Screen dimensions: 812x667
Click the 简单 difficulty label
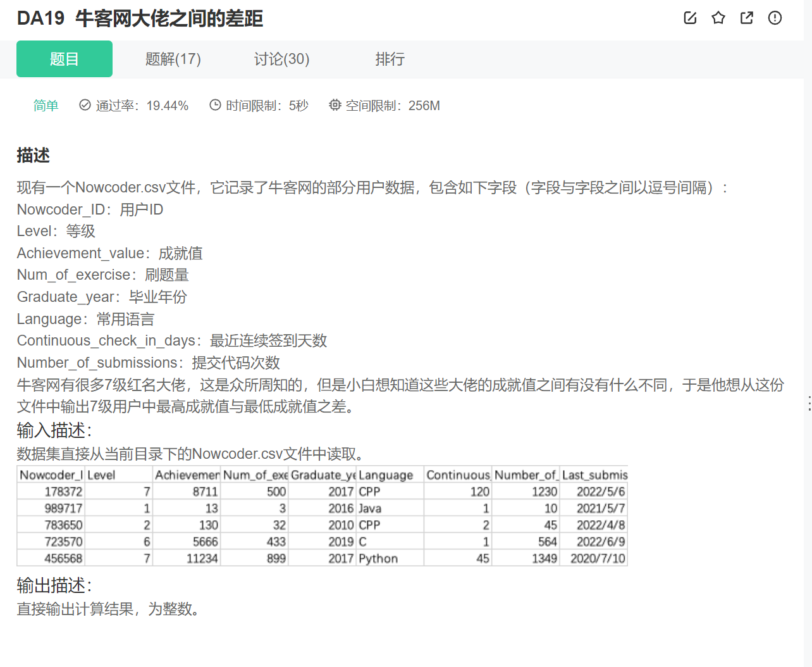pos(46,106)
